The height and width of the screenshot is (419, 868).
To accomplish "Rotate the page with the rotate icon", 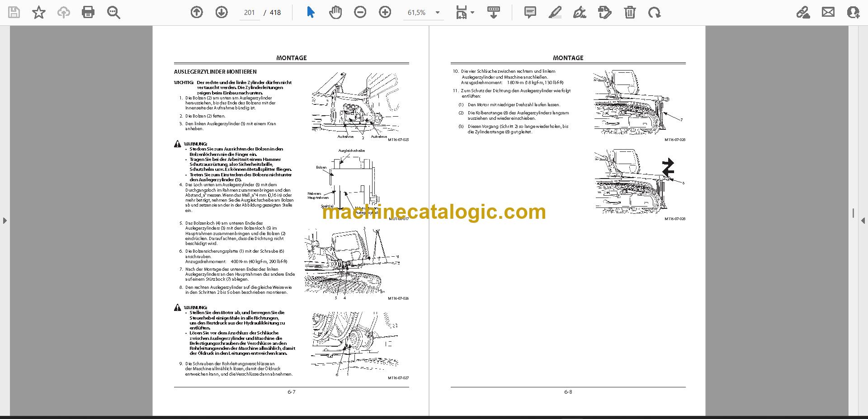I will [x=654, y=12].
